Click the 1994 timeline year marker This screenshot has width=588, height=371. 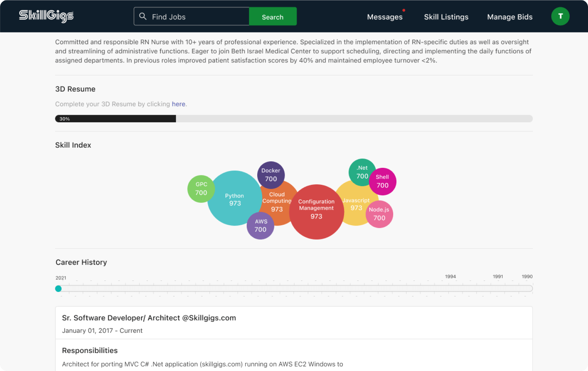[x=450, y=277]
